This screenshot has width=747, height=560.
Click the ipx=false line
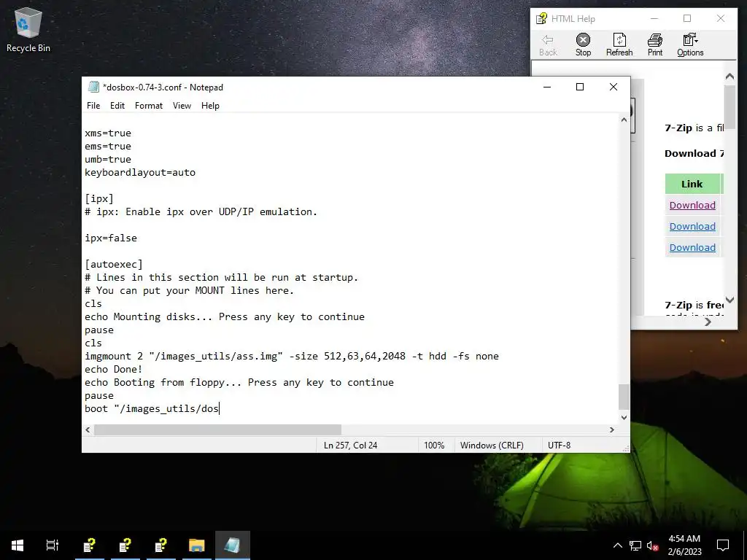111,238
